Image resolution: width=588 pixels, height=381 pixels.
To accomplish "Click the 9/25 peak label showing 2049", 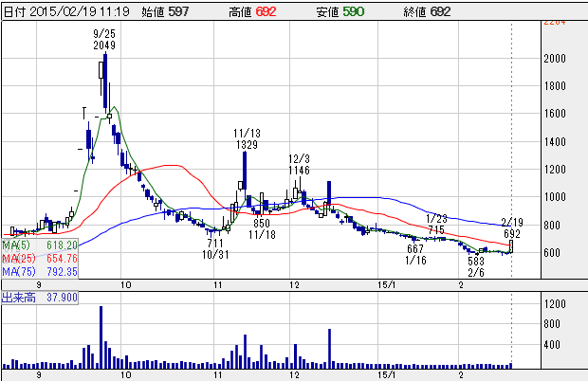I will [x=104, y=39].
